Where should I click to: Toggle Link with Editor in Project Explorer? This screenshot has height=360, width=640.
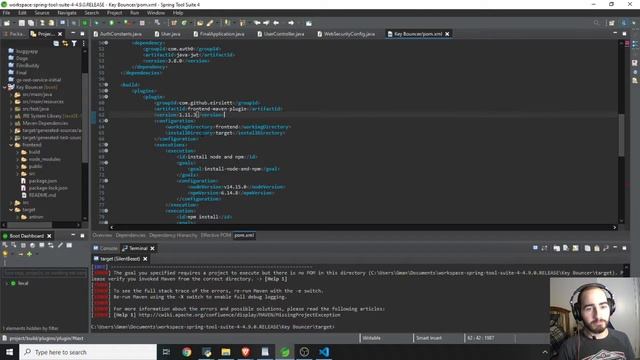click(x=65, y=43)
